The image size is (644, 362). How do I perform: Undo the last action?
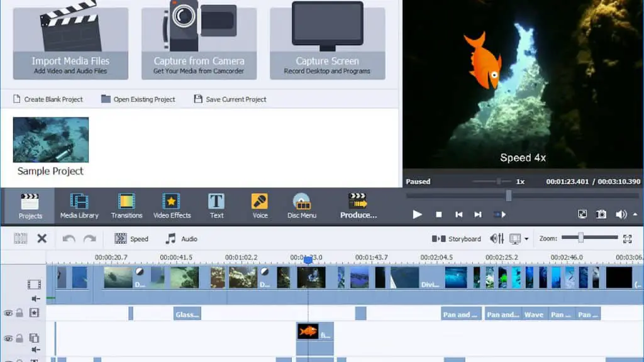[x=69, y=238]
